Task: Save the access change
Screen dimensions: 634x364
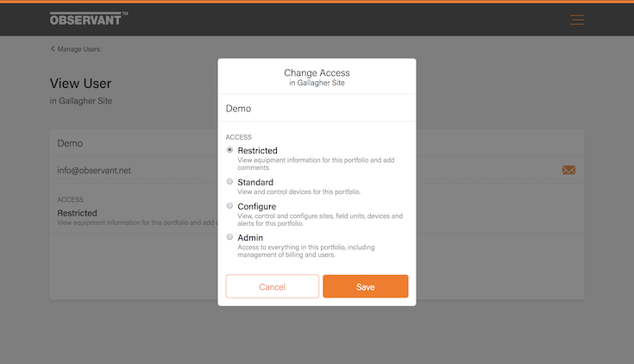Action: (365, 286)
